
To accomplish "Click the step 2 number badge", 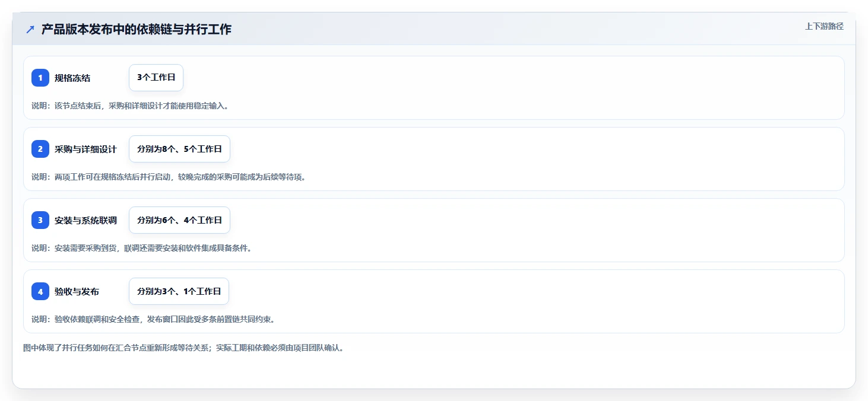I will pyautogui.click(x=40, y=149).
